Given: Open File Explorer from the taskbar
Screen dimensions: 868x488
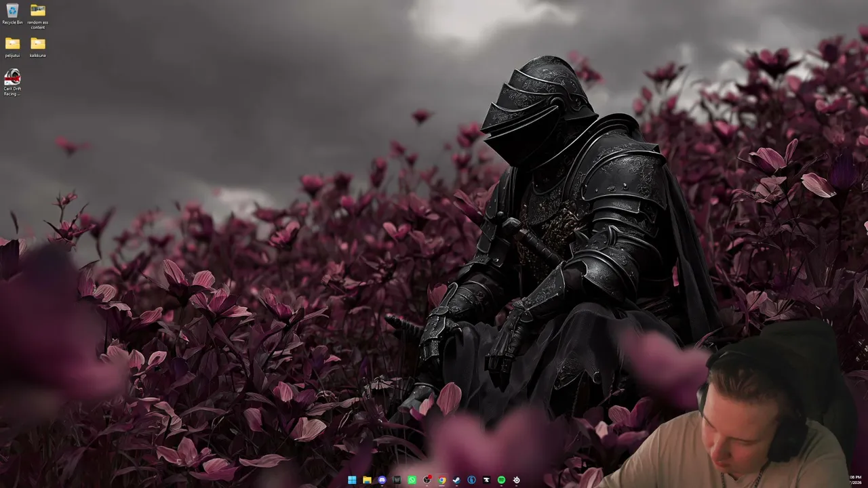Looking at the screenshot, I should (367, 480).
